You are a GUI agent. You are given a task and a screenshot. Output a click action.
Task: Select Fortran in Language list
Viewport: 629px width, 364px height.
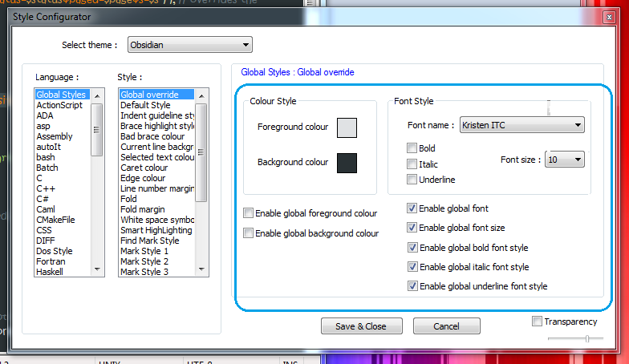(x=63, y=261)
